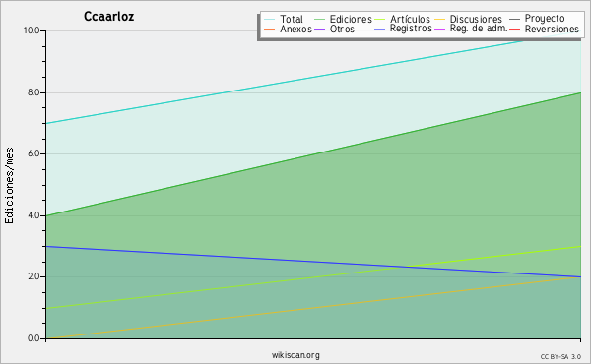Click the chart title Ccaarloz
The image size is (591, 364).
pos(108,17)
